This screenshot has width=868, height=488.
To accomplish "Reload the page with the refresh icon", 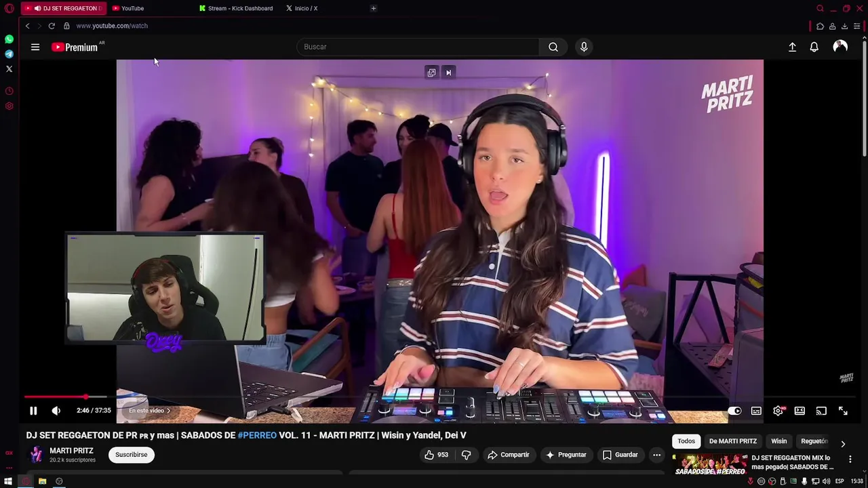I will point(52,26).
